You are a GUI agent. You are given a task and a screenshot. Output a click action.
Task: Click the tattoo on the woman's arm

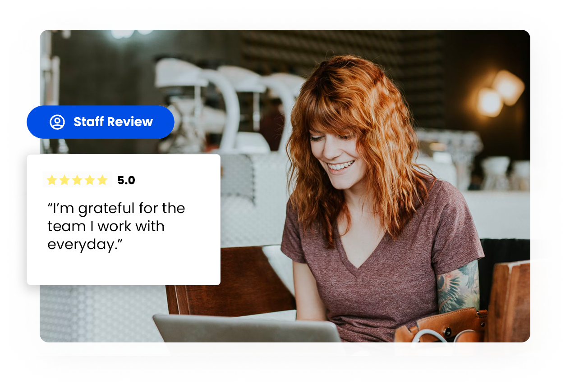tap(458, 286)
